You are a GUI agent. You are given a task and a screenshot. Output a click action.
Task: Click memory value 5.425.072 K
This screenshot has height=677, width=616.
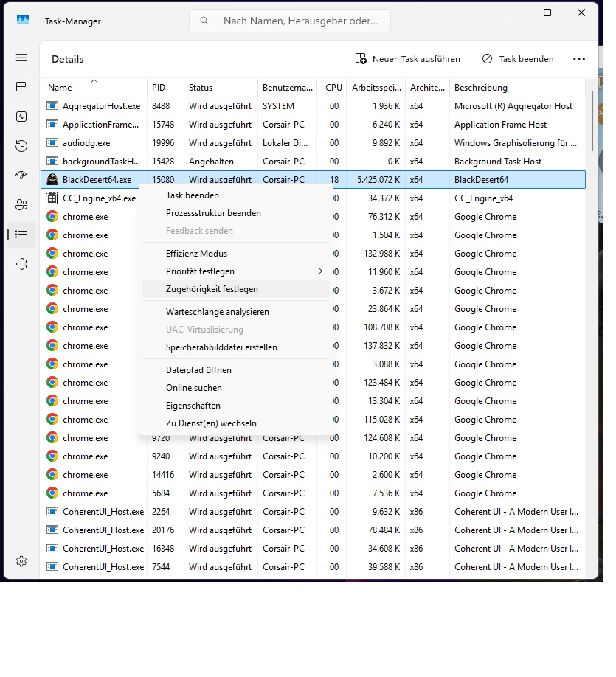point(378,180)
